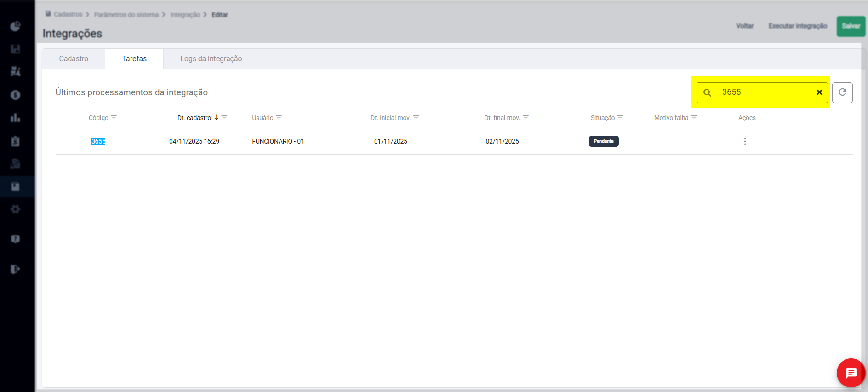This screenshot has height=392, width=868.
Task: Open the Usuário column filter icon
Action: [x=279, y=118]
